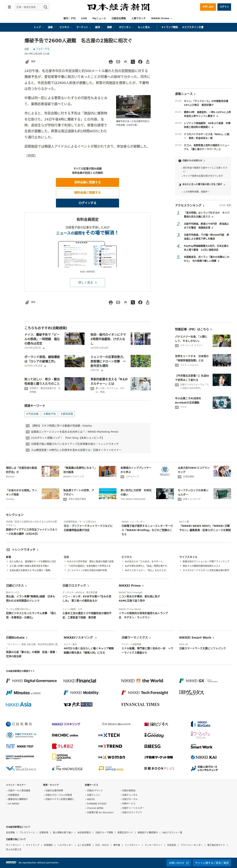Share via top X icon
The image size is (237, 868).
point(133,62)
